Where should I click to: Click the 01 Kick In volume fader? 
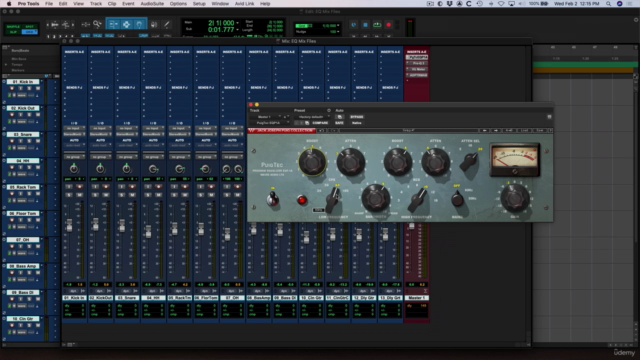point(69,226)
